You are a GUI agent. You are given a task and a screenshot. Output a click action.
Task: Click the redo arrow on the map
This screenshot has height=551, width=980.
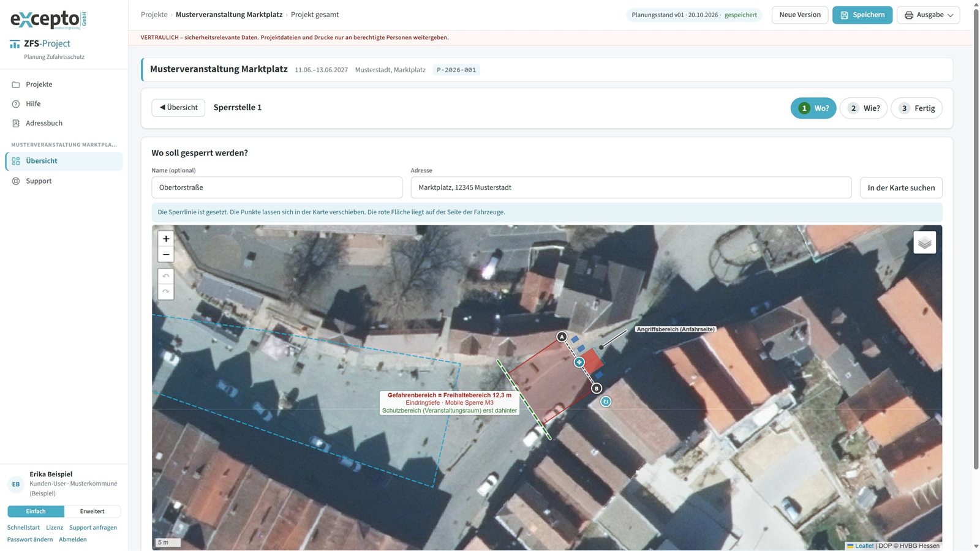click(166, 292)
